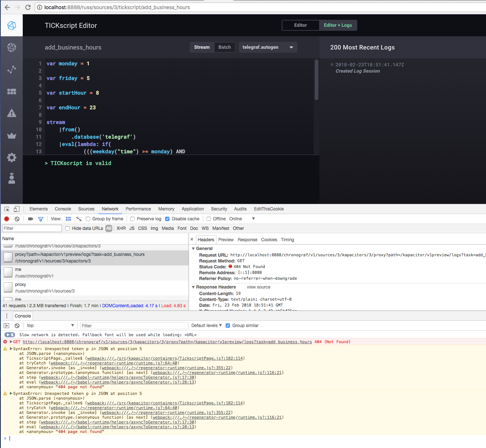Screen dimensions: 486x448
Task: Select the Host List sidebar icon
Action: (x=12, y=47)
